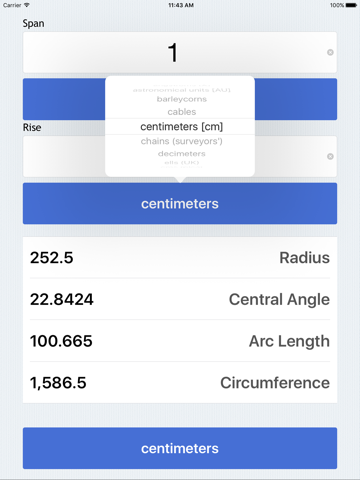The image size is (360, 480).
Task: Select the Central Angle result row
Action: (180, 299)
